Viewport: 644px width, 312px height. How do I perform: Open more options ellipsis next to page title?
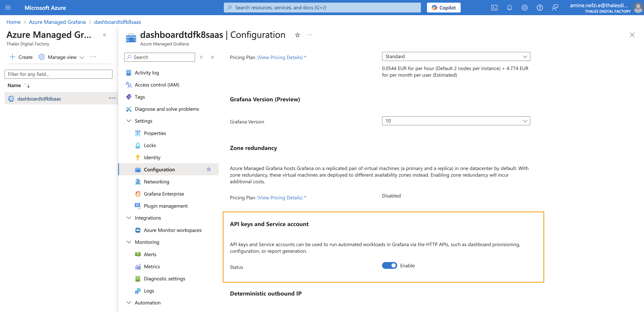click(309, 35)
